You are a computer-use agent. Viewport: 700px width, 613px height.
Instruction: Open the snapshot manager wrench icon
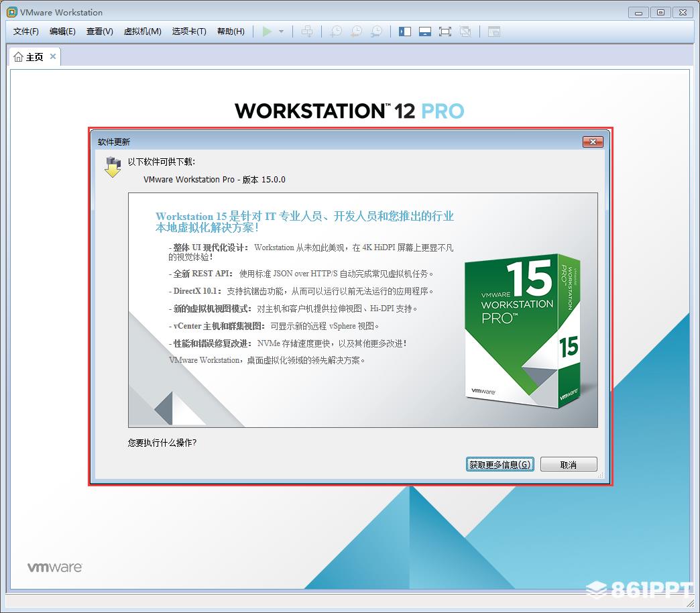(x=377, y=32)
